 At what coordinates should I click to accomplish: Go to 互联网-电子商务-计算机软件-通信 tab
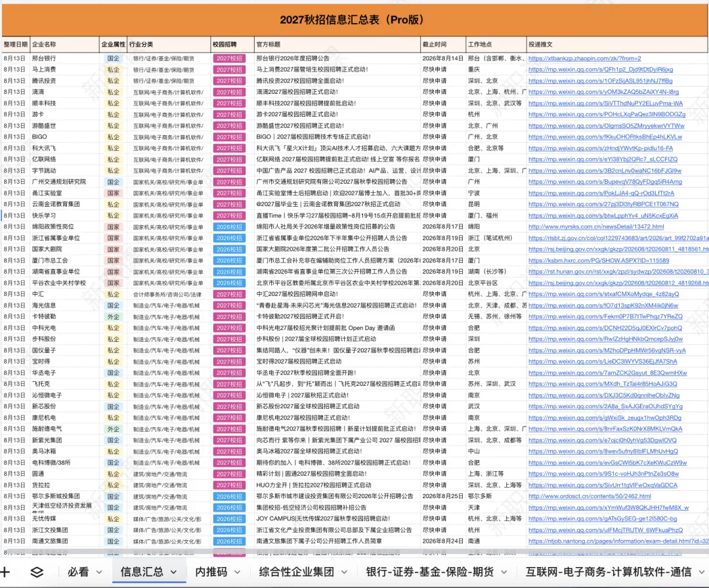(x=608, y=572)
